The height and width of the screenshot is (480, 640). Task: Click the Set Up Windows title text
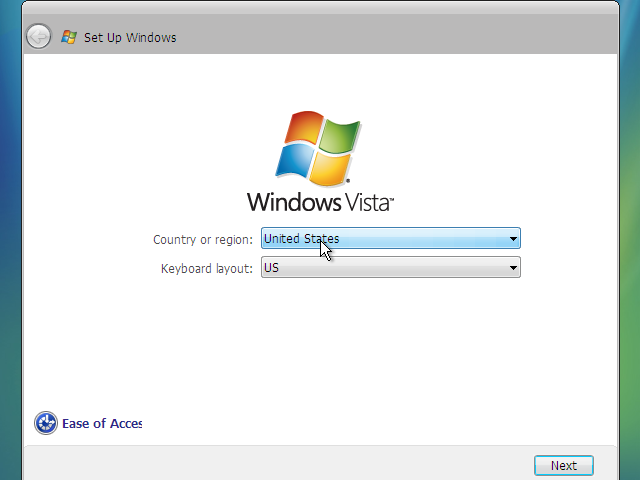tap(130, 38)
